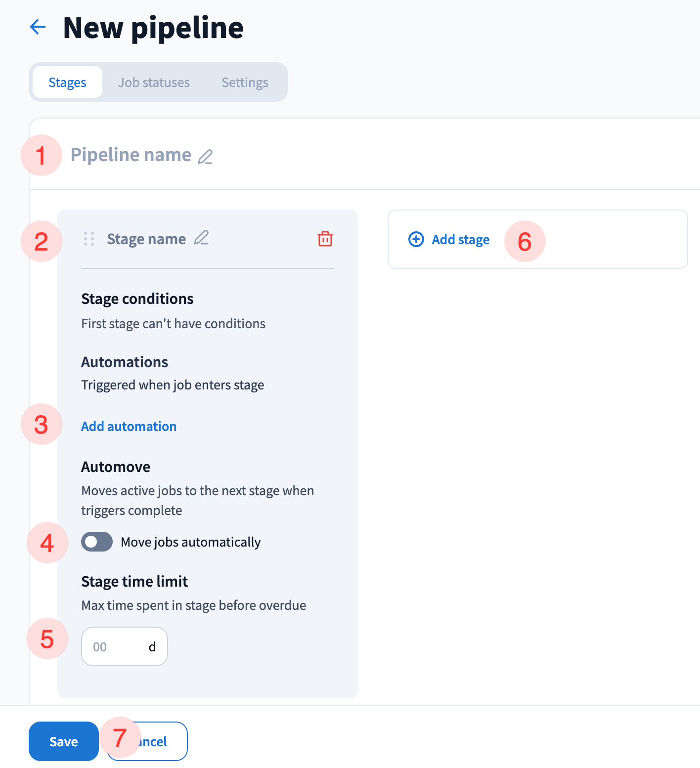Go back using the left arrow

tap(38, 27)
